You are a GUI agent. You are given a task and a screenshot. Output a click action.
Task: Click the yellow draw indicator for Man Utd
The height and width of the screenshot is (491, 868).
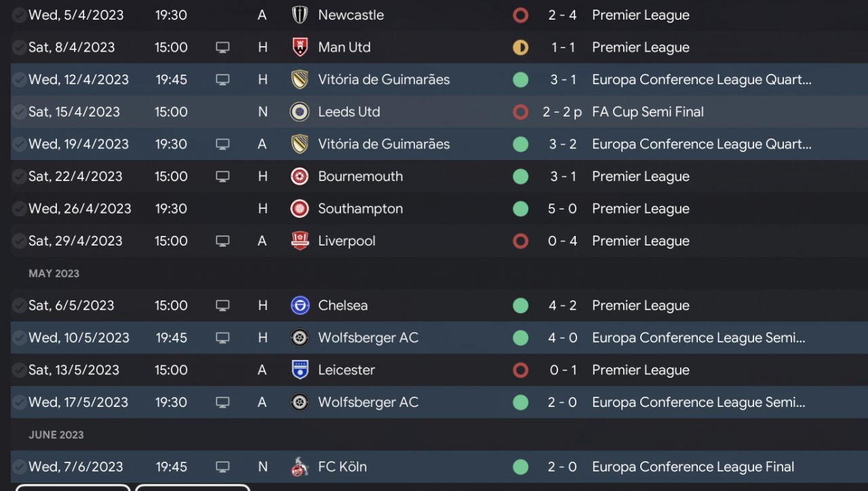[x=520, y=47]
